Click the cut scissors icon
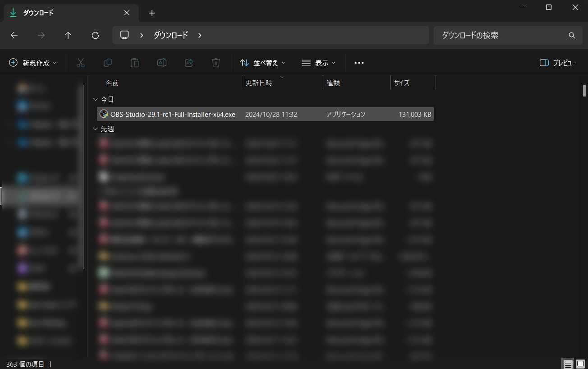 coord(81,63)
